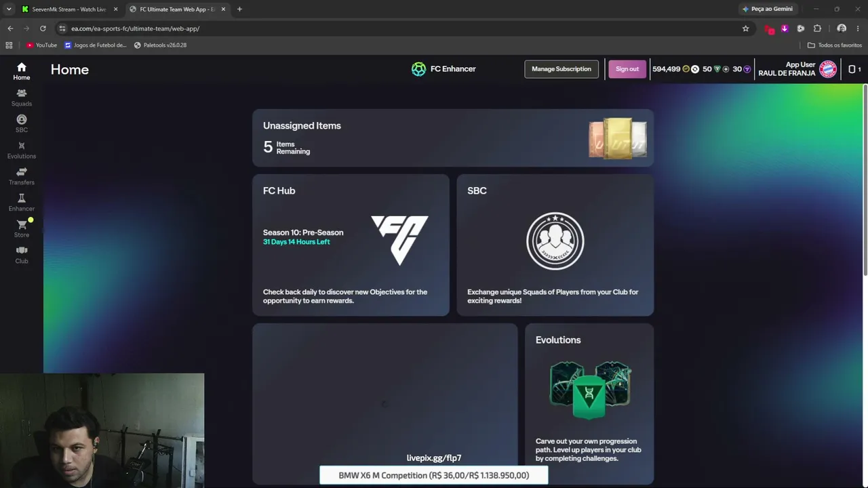Open the Todos os favoritos folder
This screenshot has height=488, width=868.
(x=834, y=45)
